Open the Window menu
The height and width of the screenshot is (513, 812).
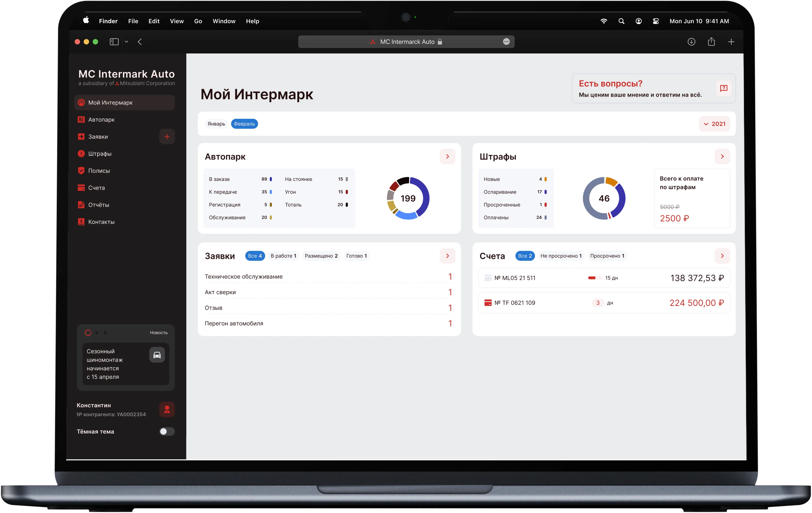(224, 21)
